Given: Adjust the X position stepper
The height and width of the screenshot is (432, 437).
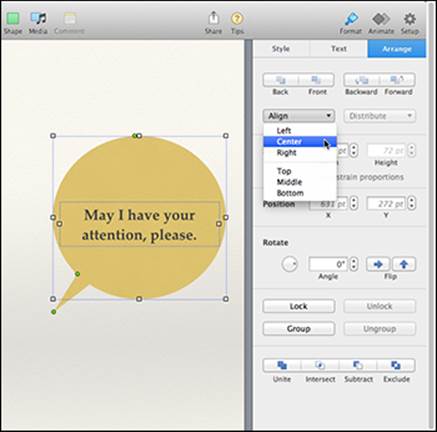Looking at the screenshot, I should click(354, 204).
